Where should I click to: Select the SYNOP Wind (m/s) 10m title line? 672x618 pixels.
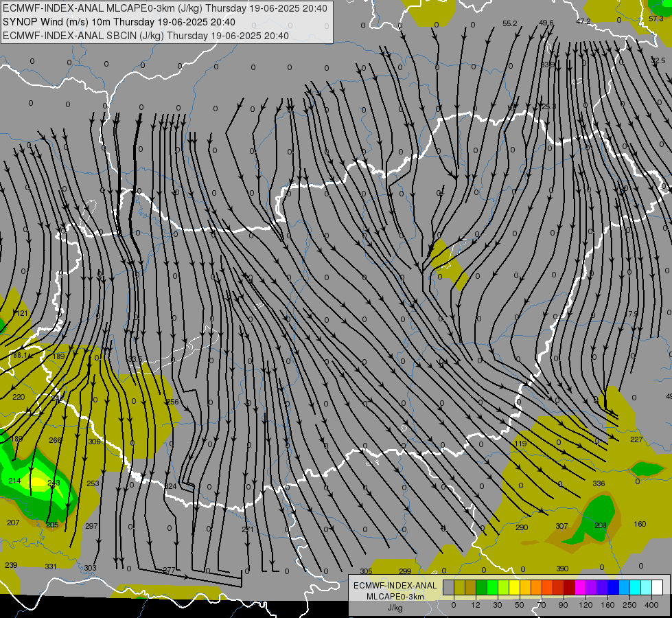119,22
